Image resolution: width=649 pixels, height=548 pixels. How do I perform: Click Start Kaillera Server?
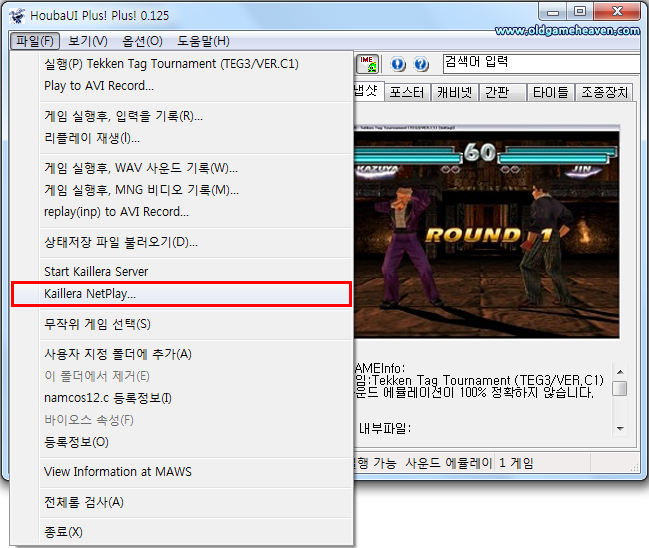(x=181, y=272)
